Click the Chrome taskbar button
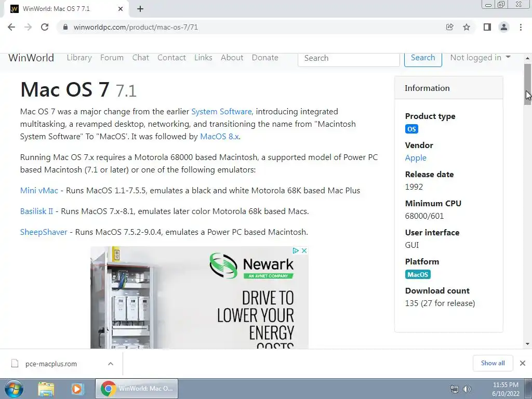This screenshot has width=532, height=399. point(137,389)
